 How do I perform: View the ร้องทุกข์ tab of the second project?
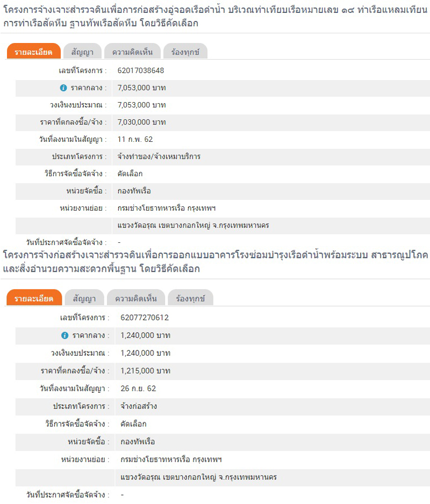(189, 298)
